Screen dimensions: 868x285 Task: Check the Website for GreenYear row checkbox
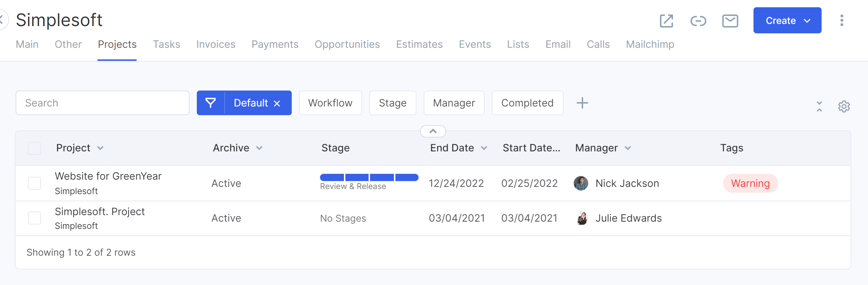(34, 183)
